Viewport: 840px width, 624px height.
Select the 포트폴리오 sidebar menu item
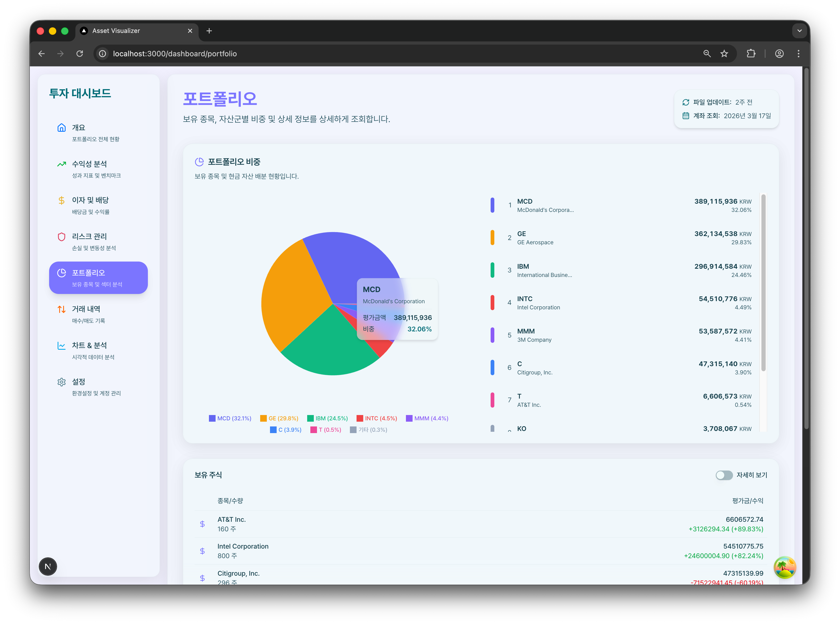click(98, 278)
